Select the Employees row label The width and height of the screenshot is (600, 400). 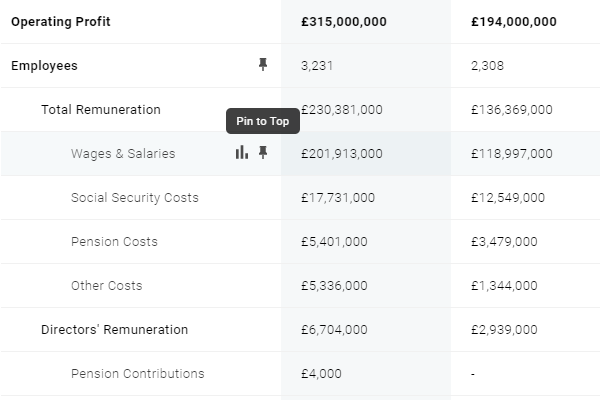click(x=44, y=66)
